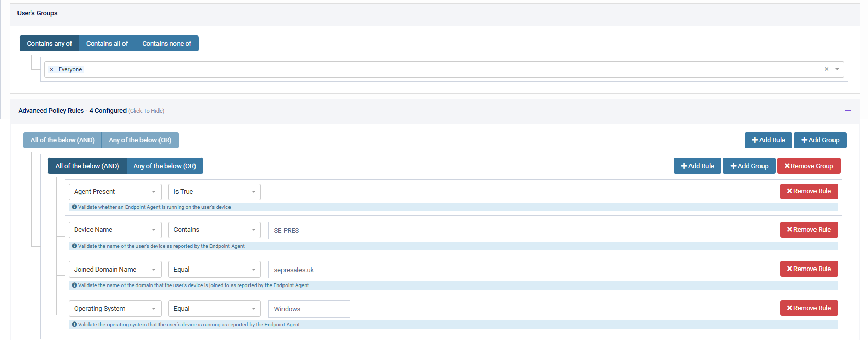Set the nested group to Any of the below (OR)
868x340 pixels.
[165, 166]
